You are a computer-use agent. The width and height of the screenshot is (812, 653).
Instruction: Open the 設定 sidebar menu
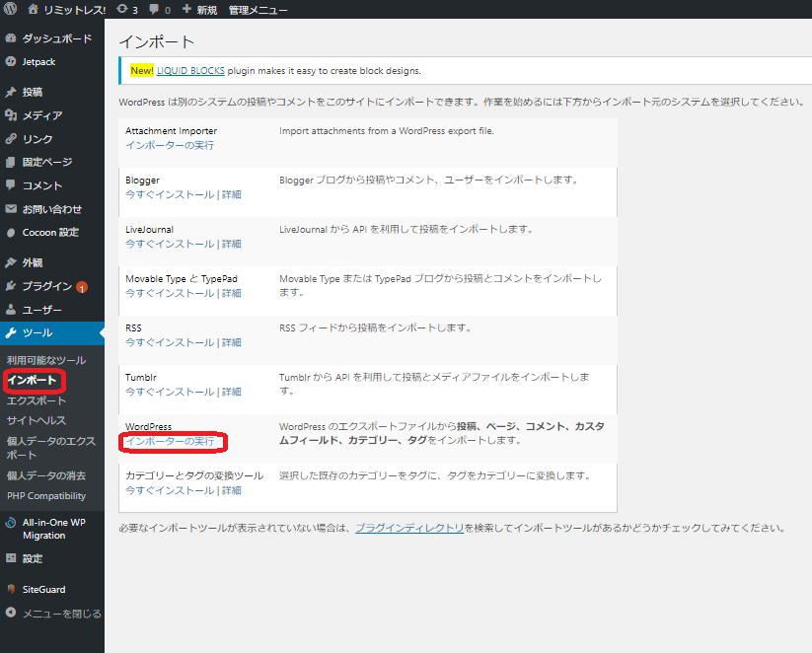tap(33, 558)
